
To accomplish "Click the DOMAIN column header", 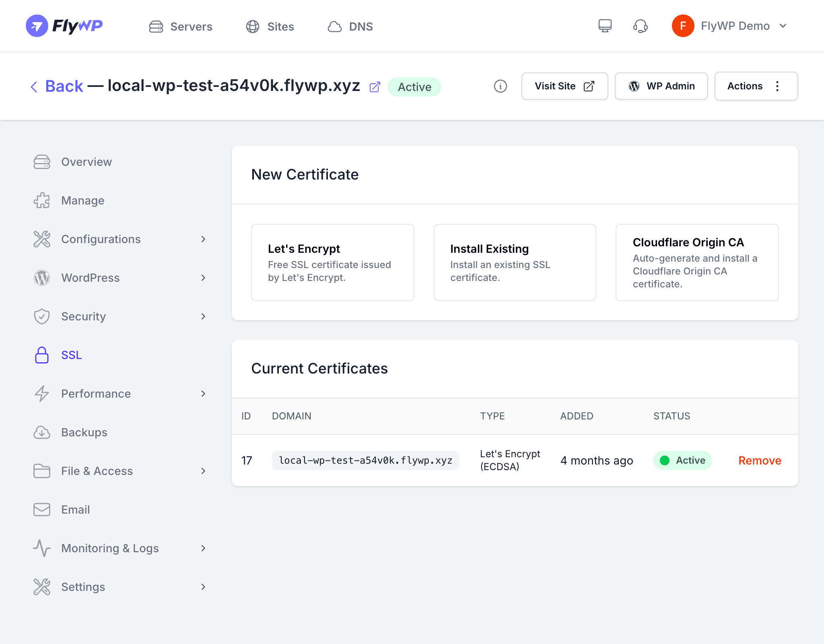I will [x=292, y=416].
